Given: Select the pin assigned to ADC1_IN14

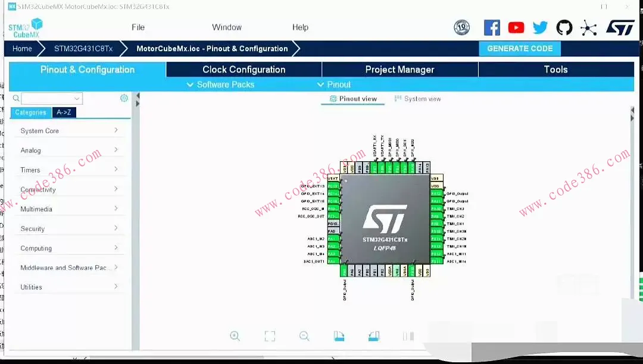Looking at the screenshot, I should pos(437,261).
